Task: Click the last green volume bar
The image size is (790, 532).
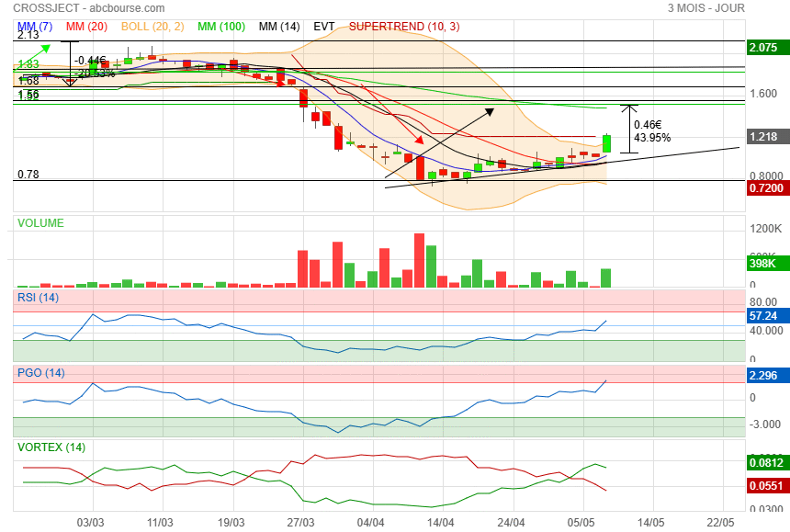Action: (605, 278)
